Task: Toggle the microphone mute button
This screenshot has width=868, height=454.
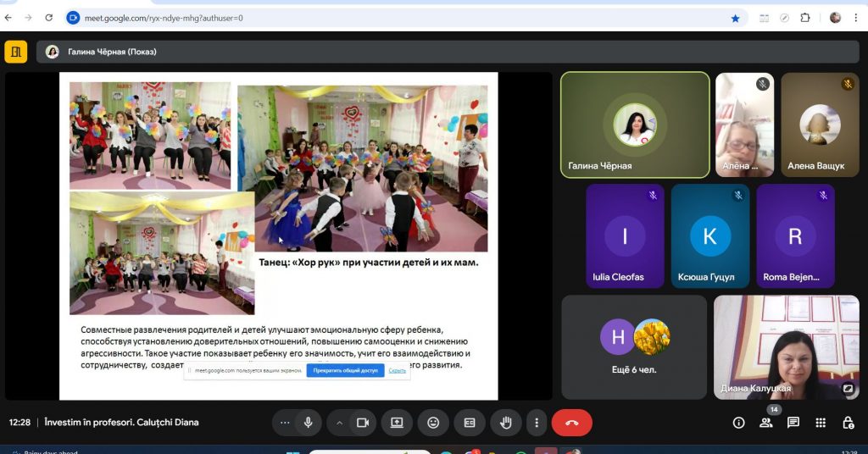Action: pyautogui.click(x=308, y=423)
